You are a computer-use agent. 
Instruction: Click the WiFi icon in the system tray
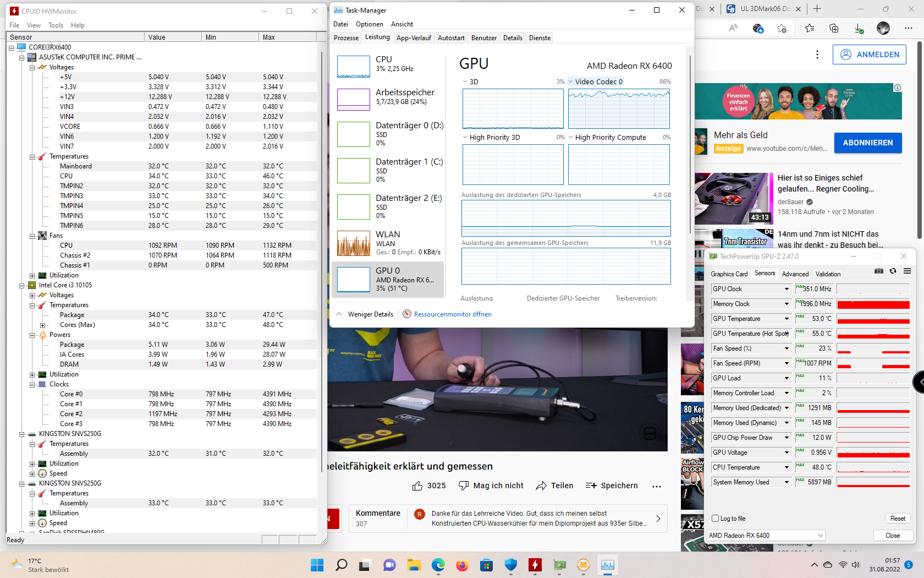pyautogui.click(x=843, y=565)
